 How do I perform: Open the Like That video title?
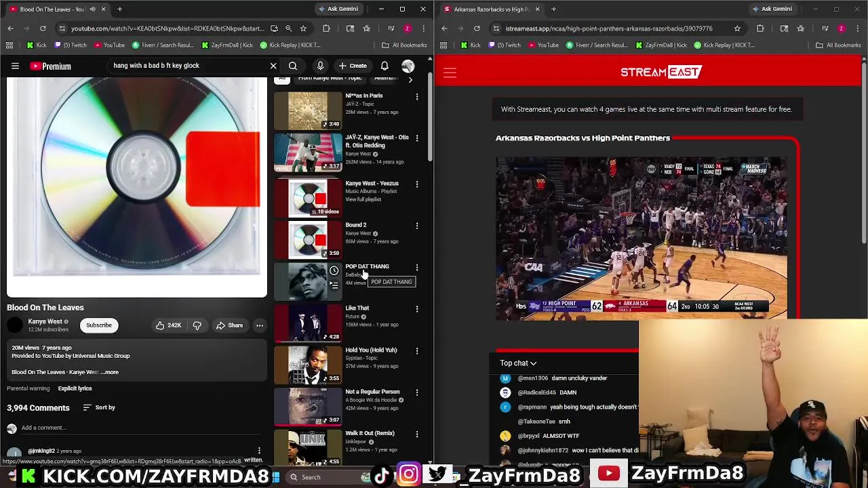coord(357,308)
